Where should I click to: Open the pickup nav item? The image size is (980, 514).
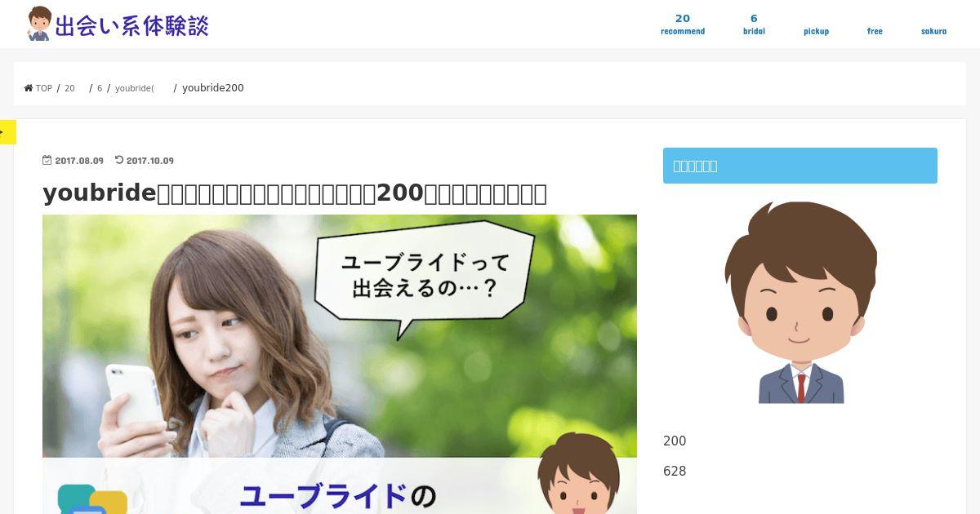[816, 31]
